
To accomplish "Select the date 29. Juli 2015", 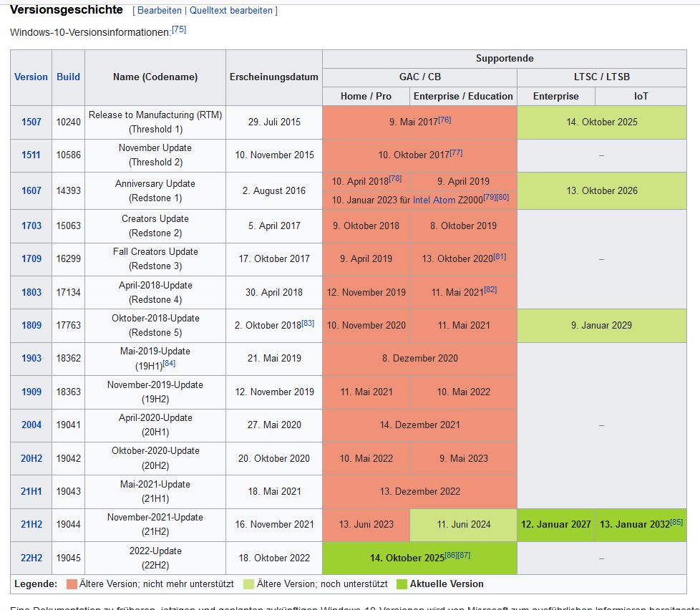I will pyautogui.click(x=274, y=122).
